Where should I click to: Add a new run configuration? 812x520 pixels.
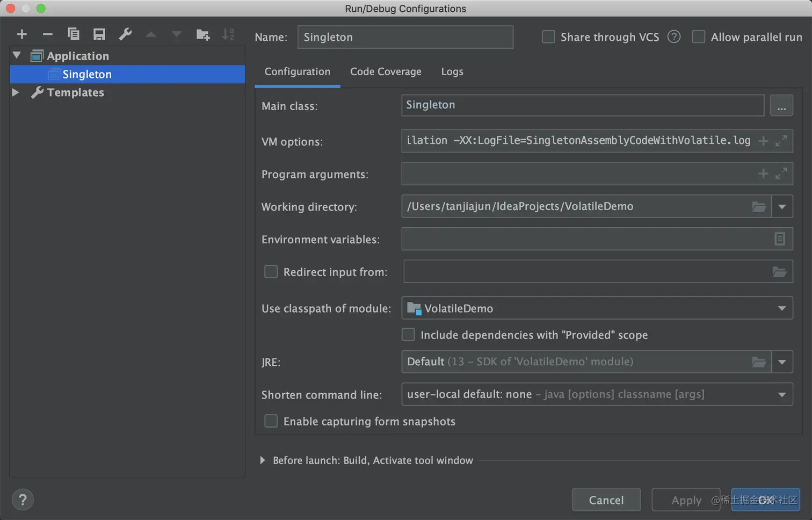[21, 34]
